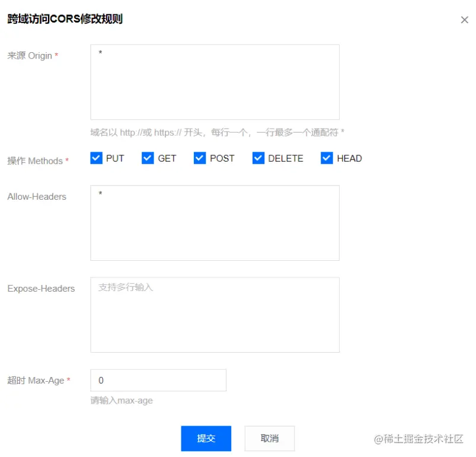This screenshot has height=457, width=476.
Task: Click the Expose-Headers label
Action: pos(41,289)
